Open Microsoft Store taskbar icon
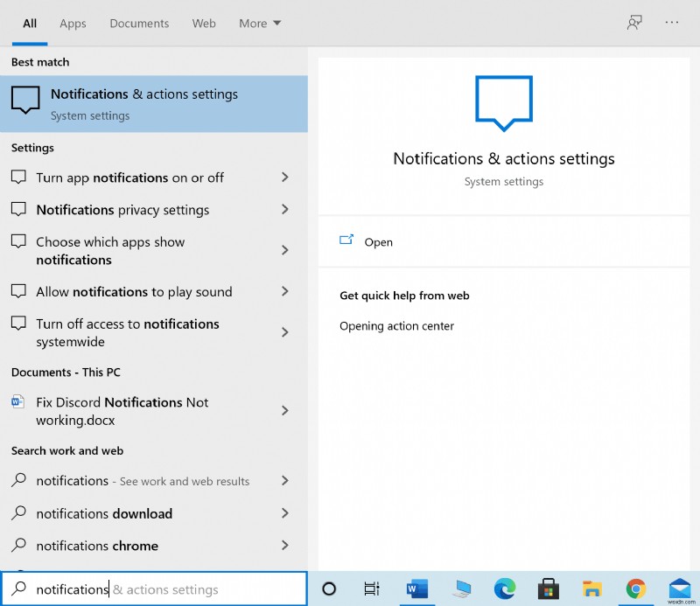Viewport: 700px width, 606px height. [548, 589]
